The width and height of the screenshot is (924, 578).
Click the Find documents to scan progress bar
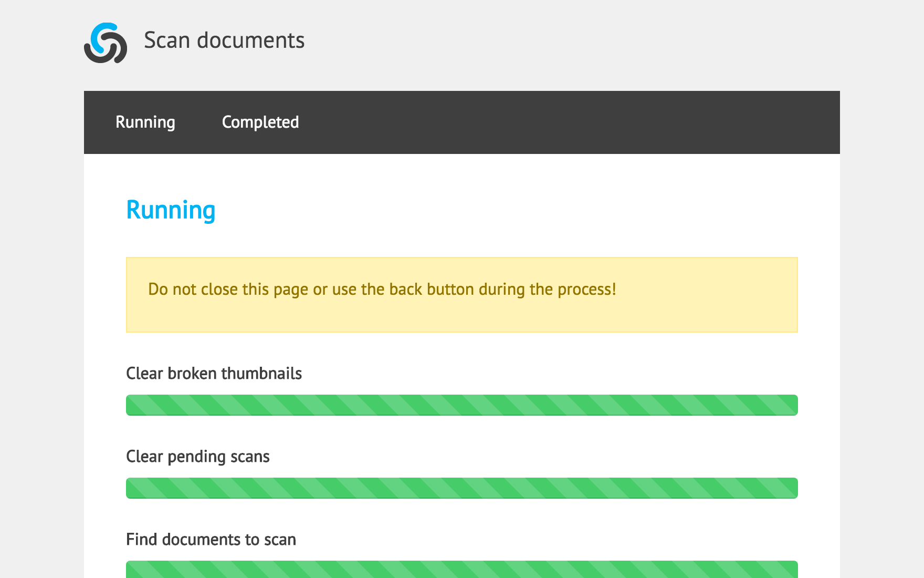tap(462, 570)
